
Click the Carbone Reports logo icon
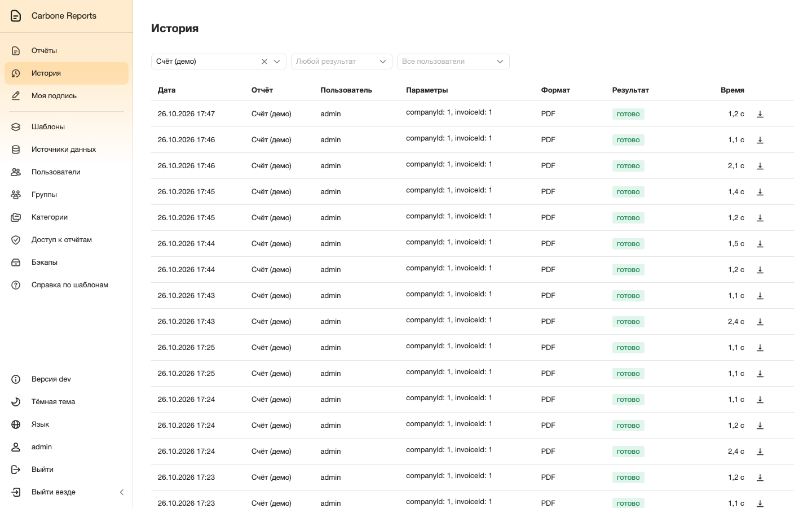click(x=16, y=16)
